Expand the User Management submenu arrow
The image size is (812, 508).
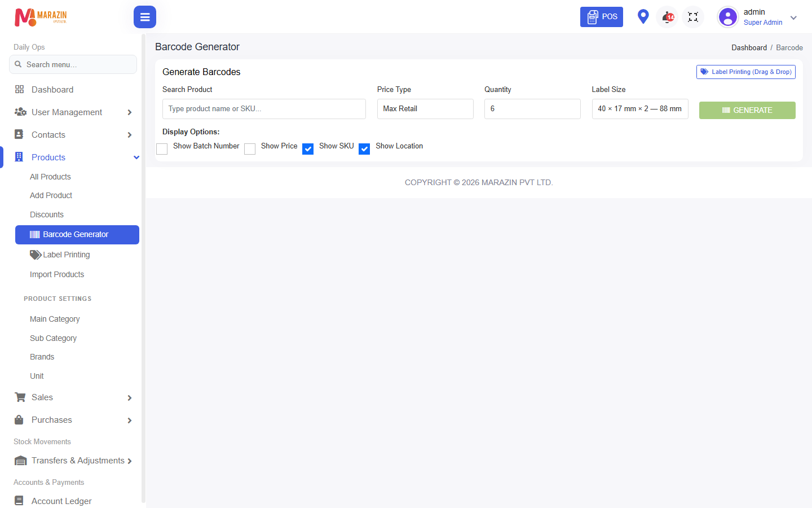(130, 112)
